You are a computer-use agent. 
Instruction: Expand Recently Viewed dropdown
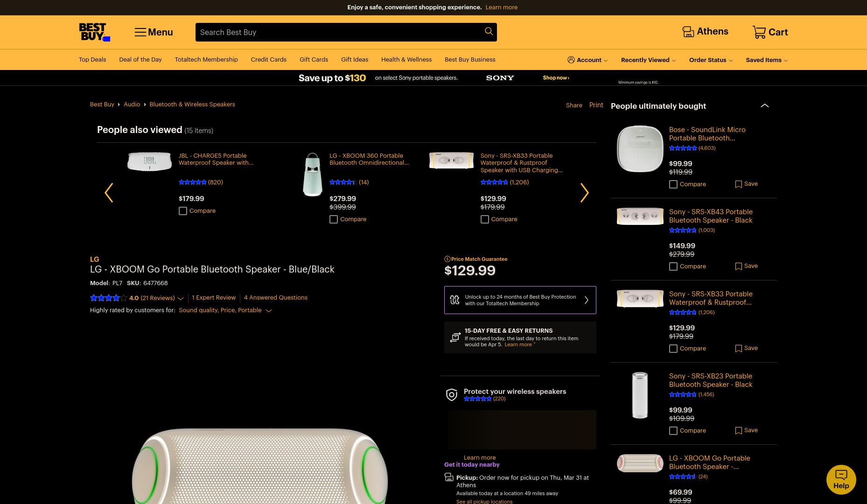673,60
